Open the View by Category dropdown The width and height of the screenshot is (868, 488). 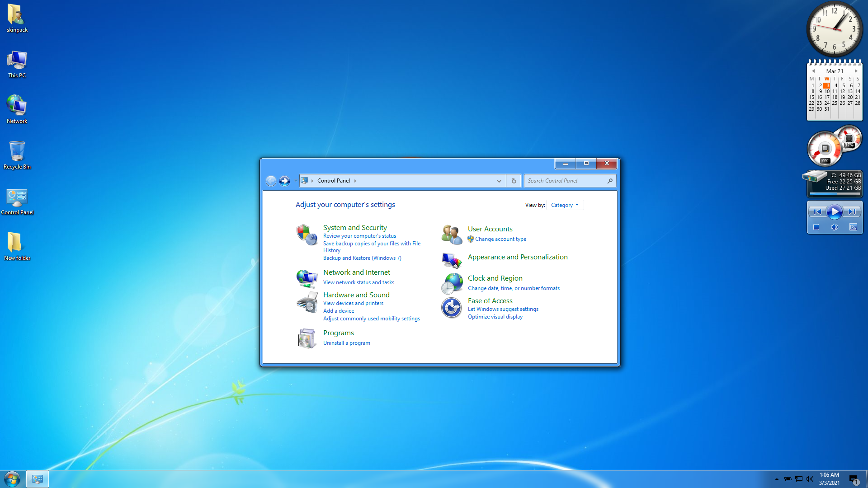(565, 205)
